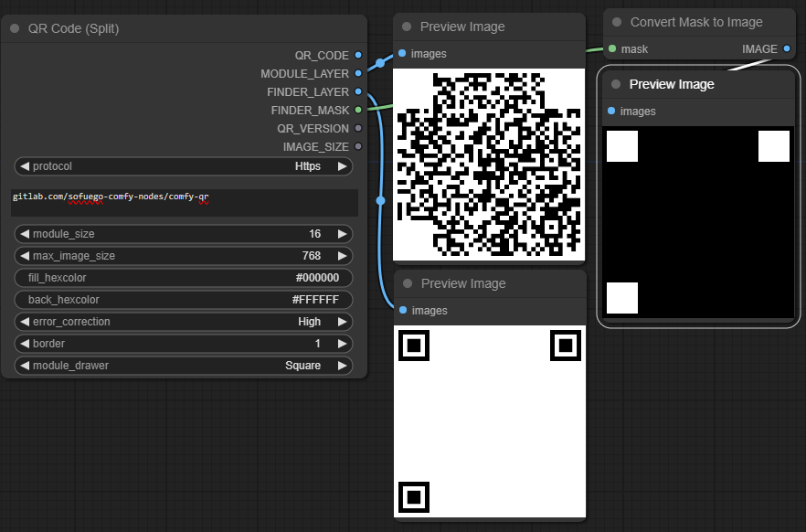Decrease max_image_size with left arrow
Viewport: 806px width, 532px height.
point(24,256)
